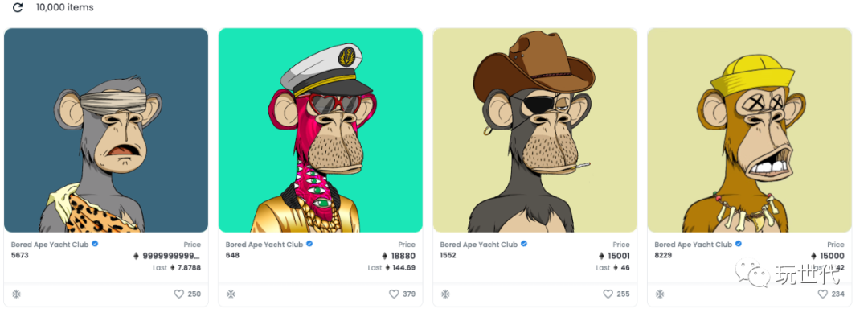Click snowflake icon on card 648
The width and height of the screenshot is (868, 313).
tap(231, 294)
